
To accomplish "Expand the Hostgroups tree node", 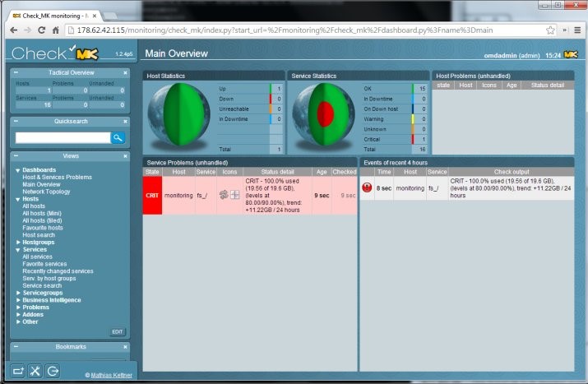I will pos(18,243).
